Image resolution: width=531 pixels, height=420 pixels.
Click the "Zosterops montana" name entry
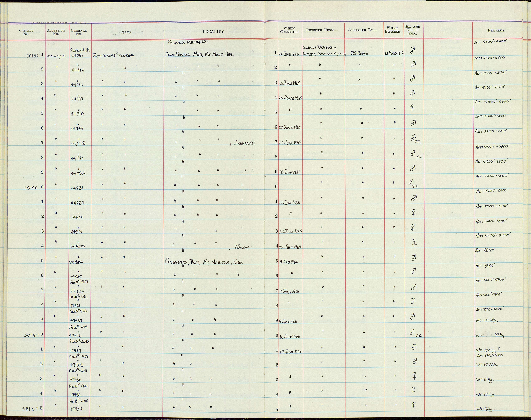pyautogui.click(x=113, y=55)
